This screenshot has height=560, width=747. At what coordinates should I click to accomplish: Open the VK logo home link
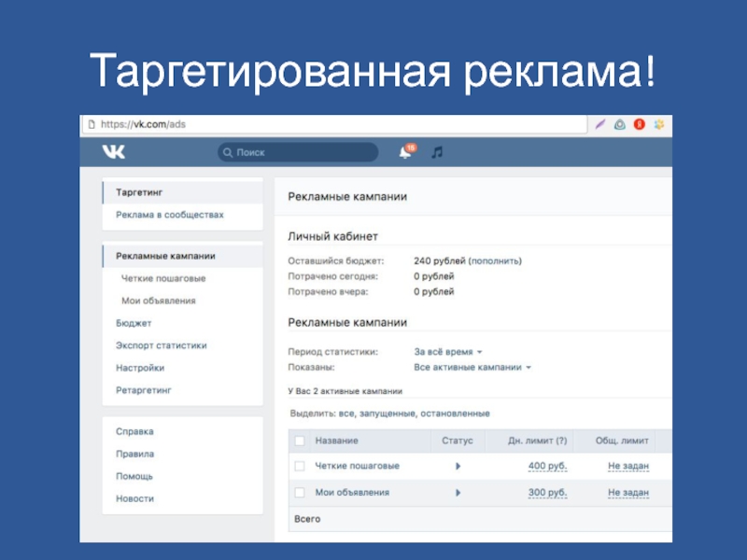pyautogui.click(x=113, y=152)
